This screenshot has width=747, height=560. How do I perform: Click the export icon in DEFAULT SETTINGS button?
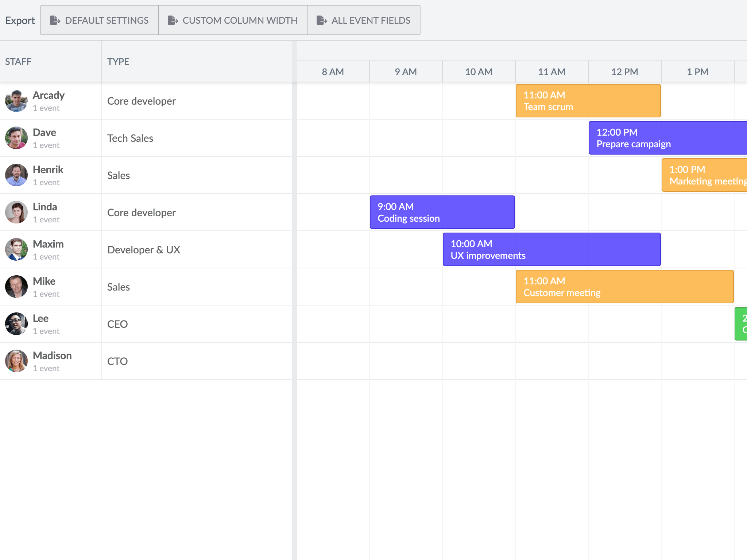[x=55, y=20]
